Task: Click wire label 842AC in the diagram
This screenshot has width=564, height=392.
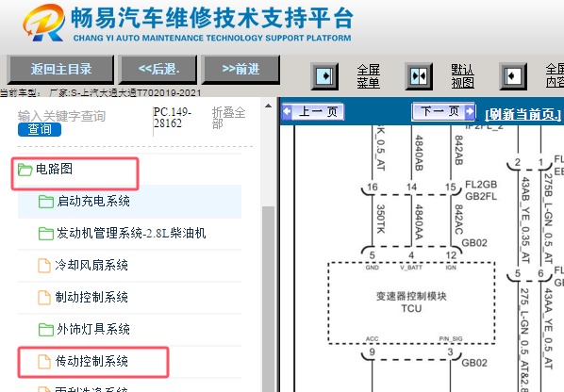Action: click(459, 220)
